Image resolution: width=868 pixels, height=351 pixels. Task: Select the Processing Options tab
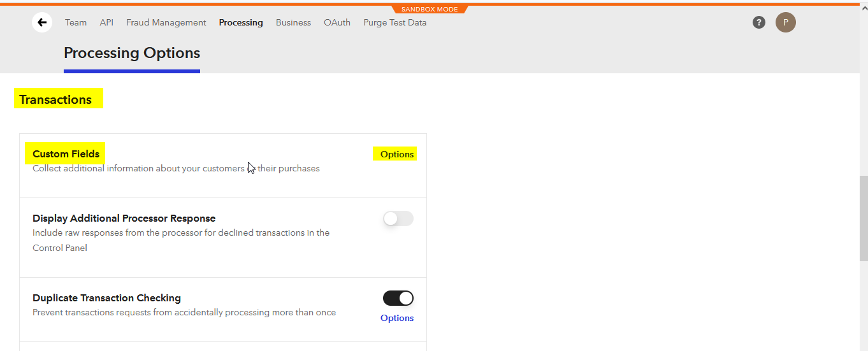(132, 54)
